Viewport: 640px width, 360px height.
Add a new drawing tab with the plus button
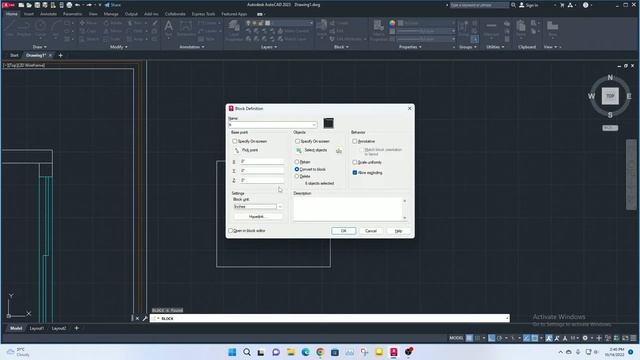(60, 55)
